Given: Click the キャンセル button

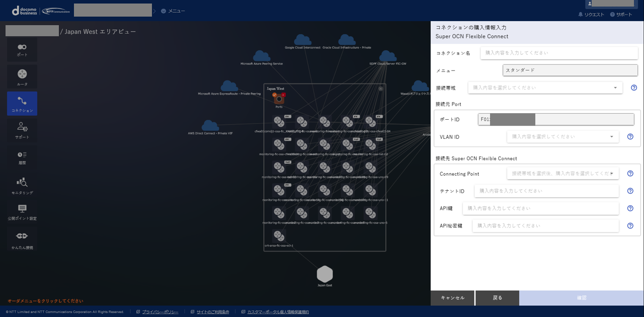Looking at the screenshot, I should 452,298.
